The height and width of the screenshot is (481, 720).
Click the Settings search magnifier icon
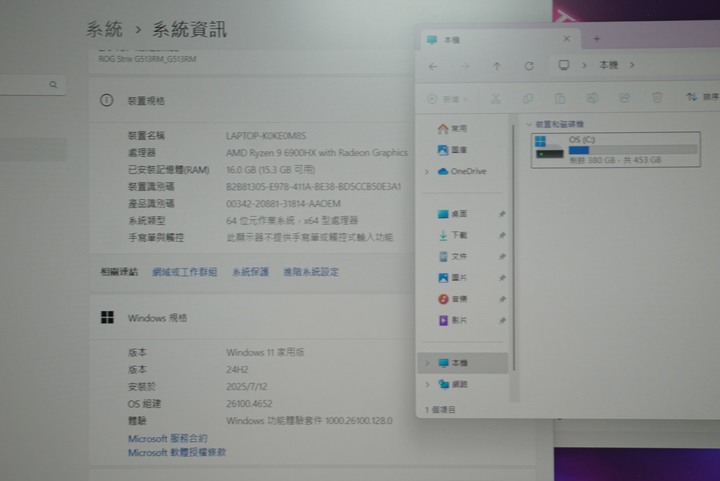pyautogui.click(x=53, y=84)
